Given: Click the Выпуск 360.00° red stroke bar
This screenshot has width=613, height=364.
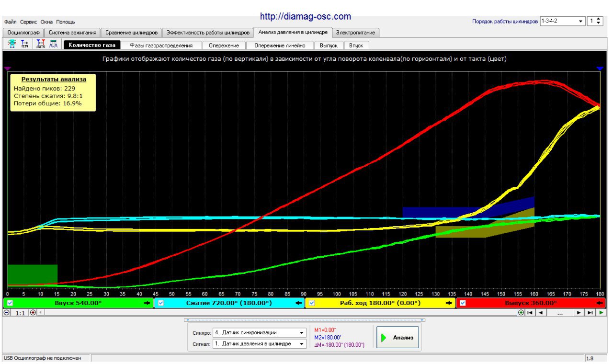Looking at the screenshot, I should pos(531,303).
